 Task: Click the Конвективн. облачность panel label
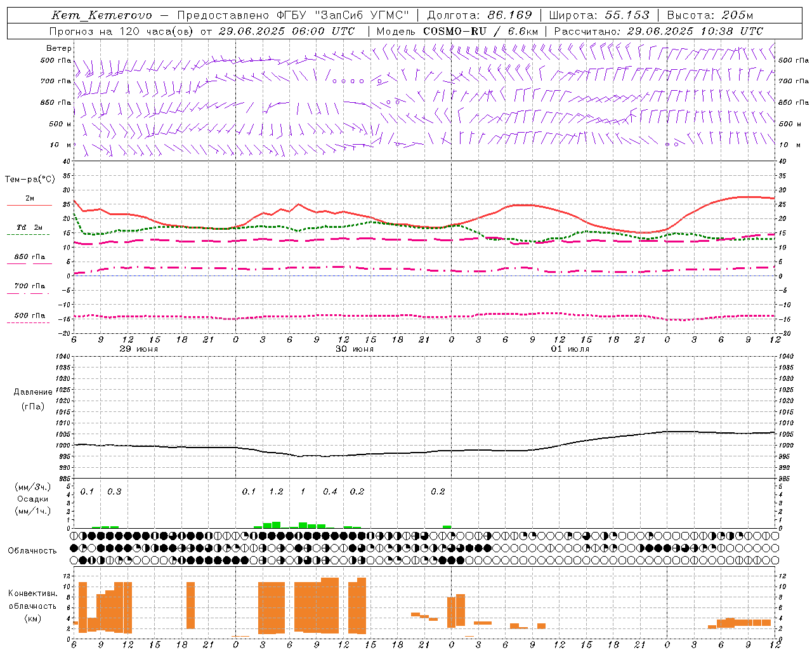[32, 600]
